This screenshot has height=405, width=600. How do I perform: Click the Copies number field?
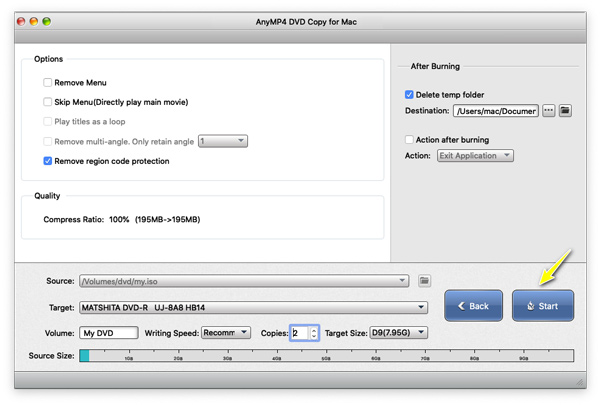299,332
